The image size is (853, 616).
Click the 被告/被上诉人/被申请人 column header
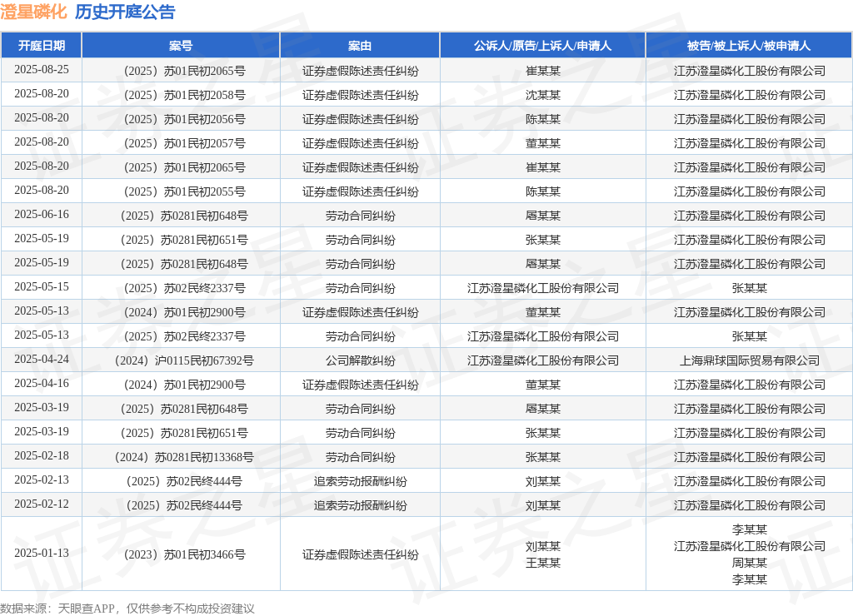click(749, 46)
